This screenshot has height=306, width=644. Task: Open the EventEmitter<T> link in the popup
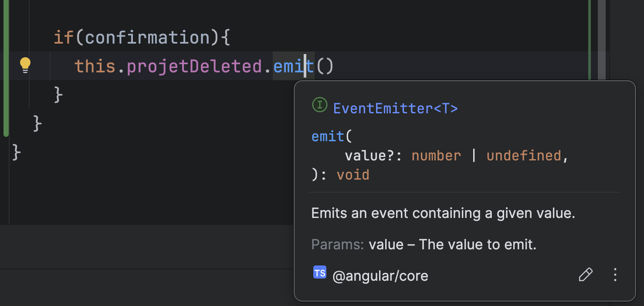(395, 108)
